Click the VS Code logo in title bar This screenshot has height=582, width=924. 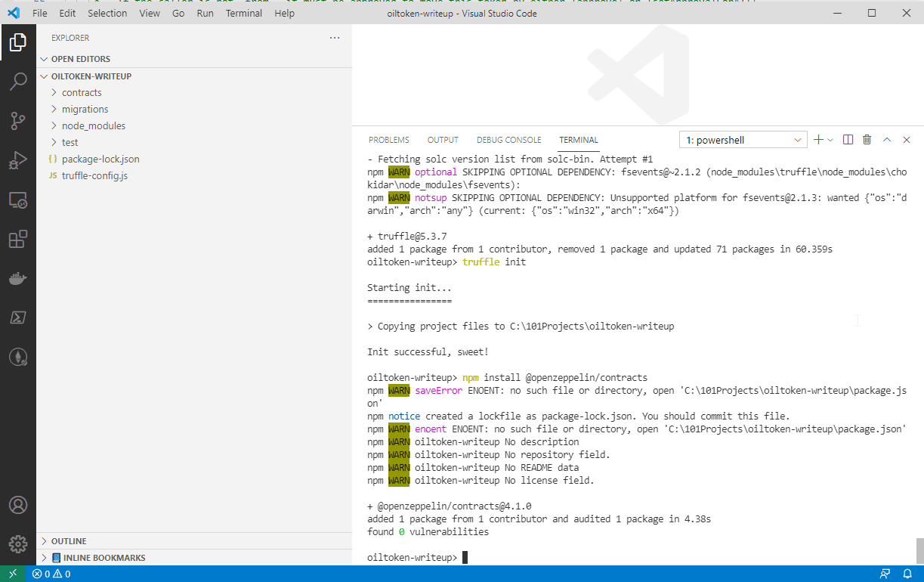13,13
